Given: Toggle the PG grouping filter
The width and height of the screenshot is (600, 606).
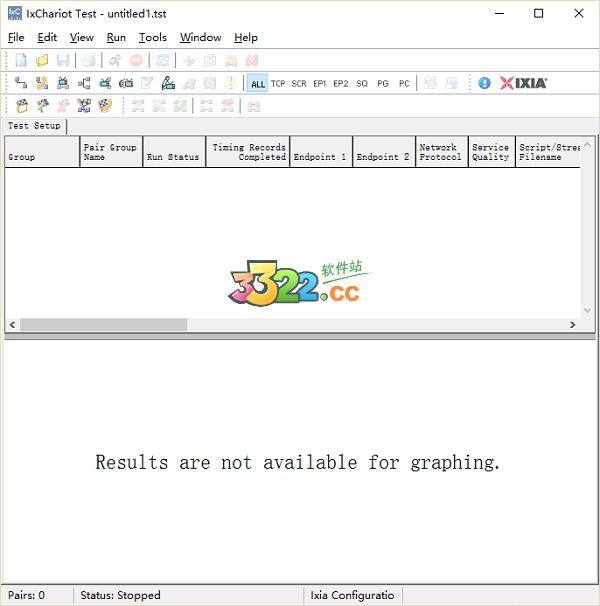Looking at the screenshot, I should [x=383, y=83].
